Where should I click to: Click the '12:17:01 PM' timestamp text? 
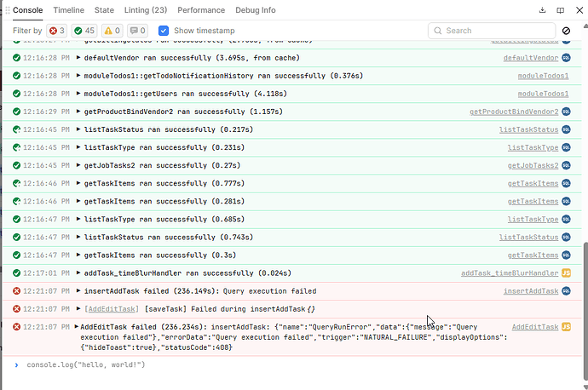46,273
